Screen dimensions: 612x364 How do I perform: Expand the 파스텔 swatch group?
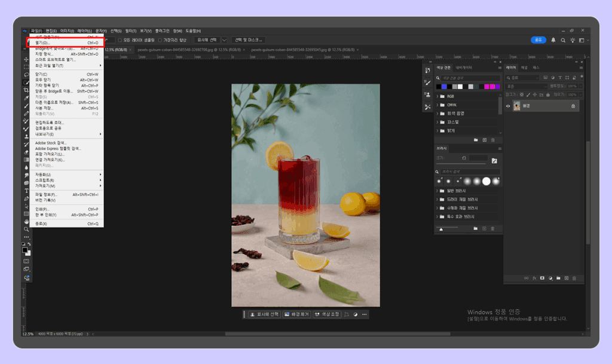[437, 122]
